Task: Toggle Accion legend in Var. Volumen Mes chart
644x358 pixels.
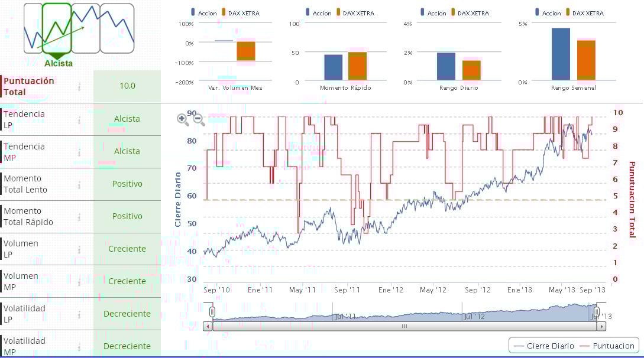Action: [x=203, y=13]
